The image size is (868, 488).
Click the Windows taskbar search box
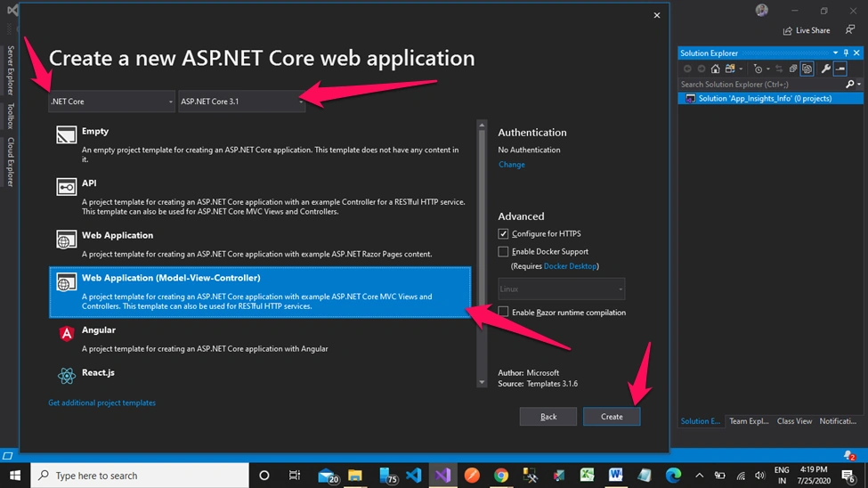point(140,476)
